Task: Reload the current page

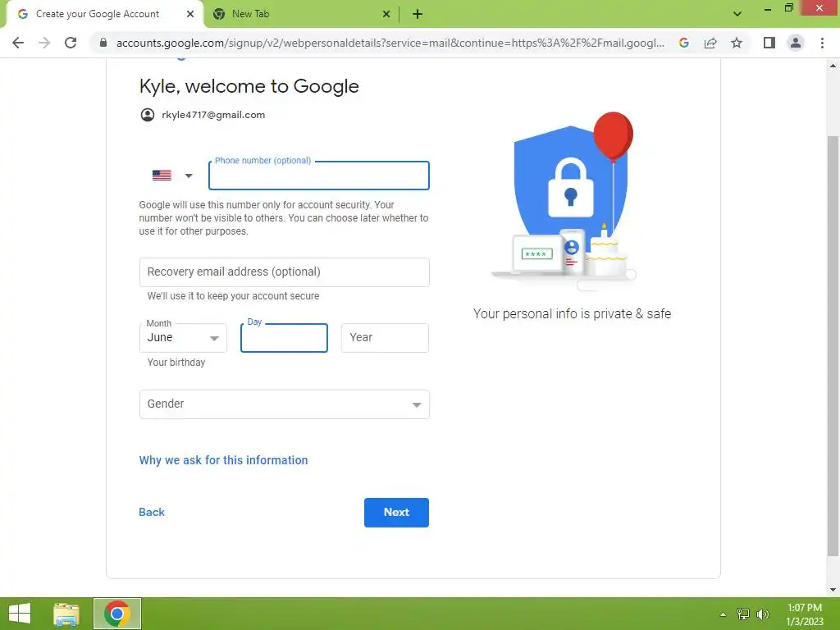Action: pos(71,43)
